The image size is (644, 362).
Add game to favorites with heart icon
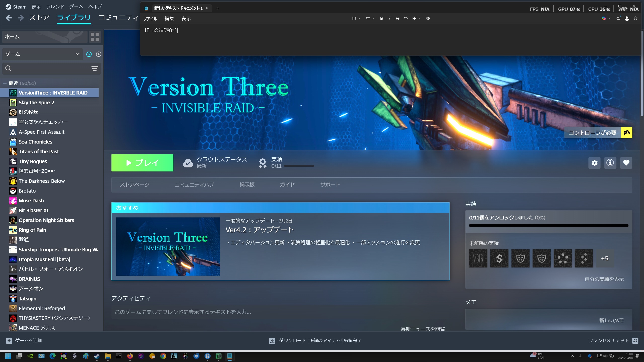coord(626,163)
